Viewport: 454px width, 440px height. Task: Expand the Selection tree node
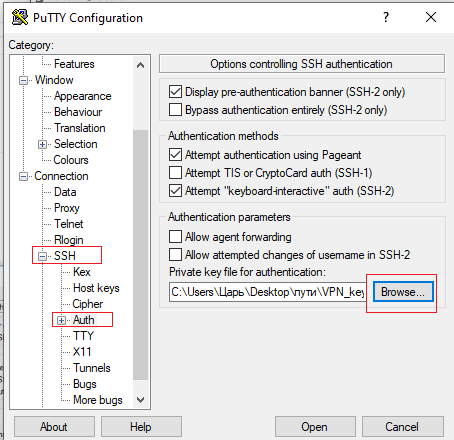42,144
